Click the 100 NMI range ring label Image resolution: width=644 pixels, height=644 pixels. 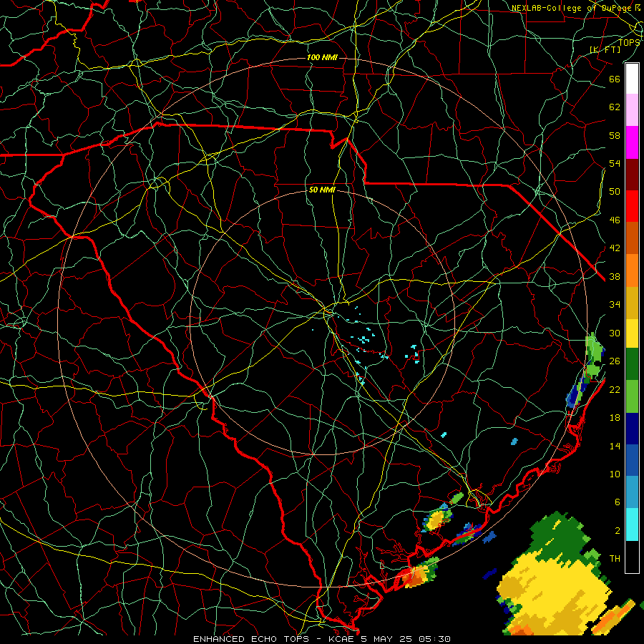click(322, 57)
